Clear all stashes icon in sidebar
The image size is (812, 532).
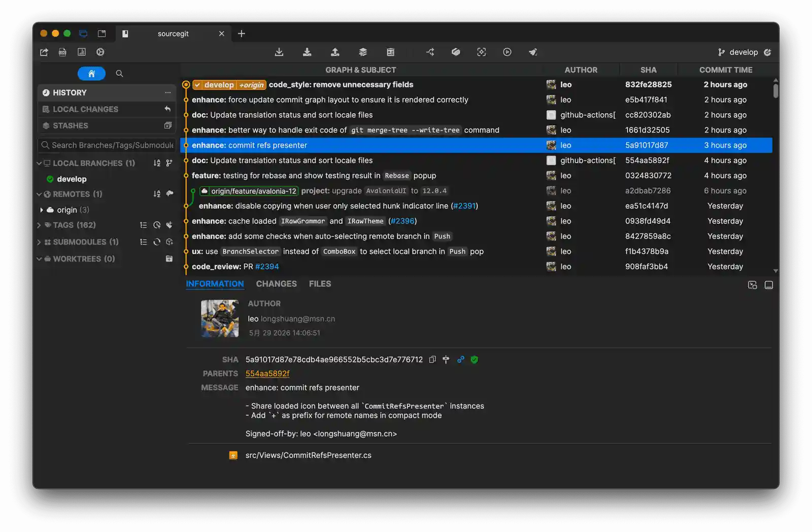[x=168, y=125]
